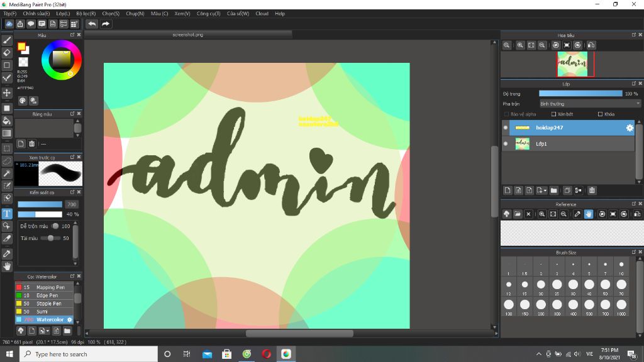Select the Eraser tool

click(x=6, y=53)
